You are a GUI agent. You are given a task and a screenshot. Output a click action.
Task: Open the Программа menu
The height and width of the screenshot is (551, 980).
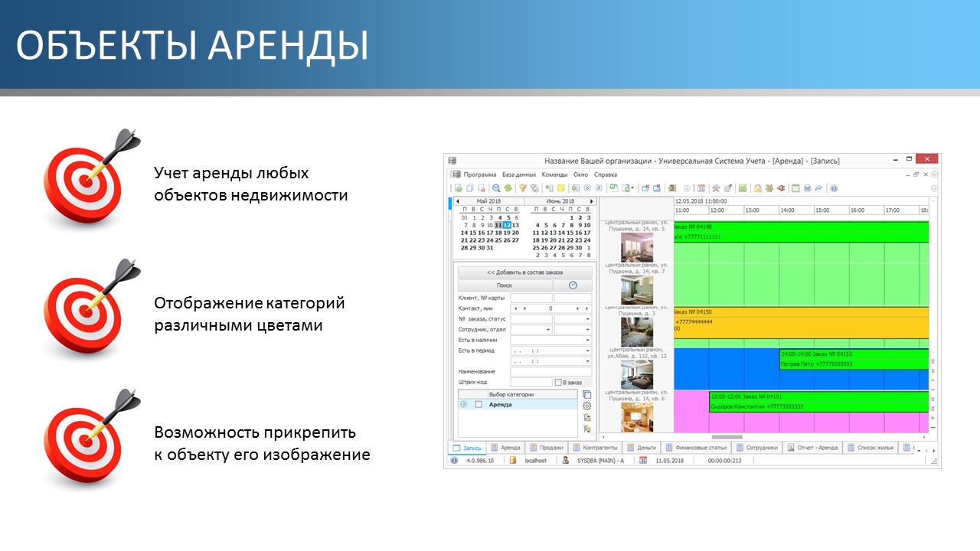(479, 174)
